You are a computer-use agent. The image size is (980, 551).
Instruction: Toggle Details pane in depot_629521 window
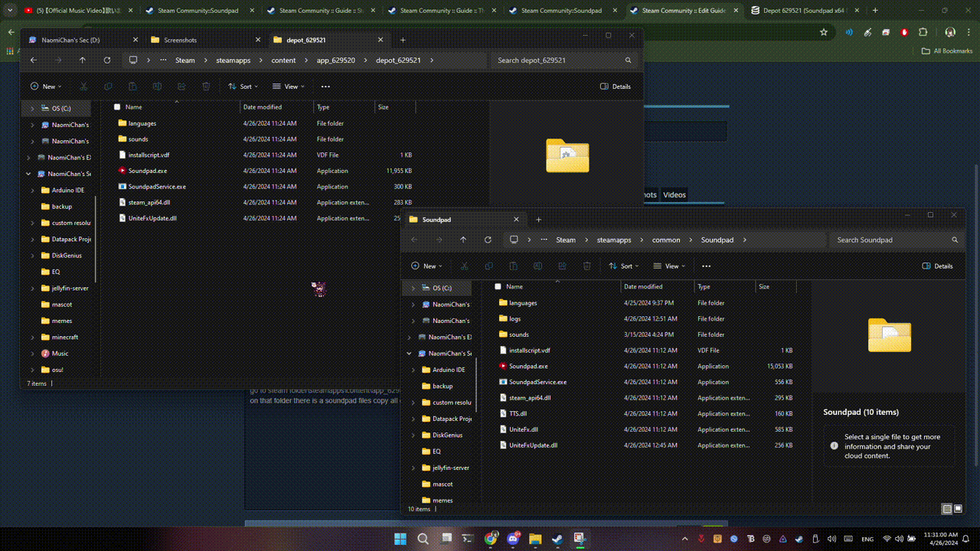coord(616,86)
